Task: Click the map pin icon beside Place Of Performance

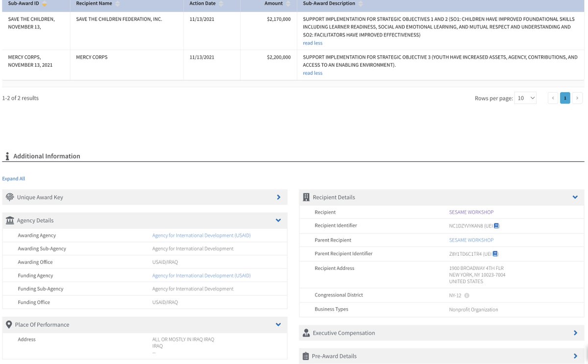Action: [x=9, y=324]
